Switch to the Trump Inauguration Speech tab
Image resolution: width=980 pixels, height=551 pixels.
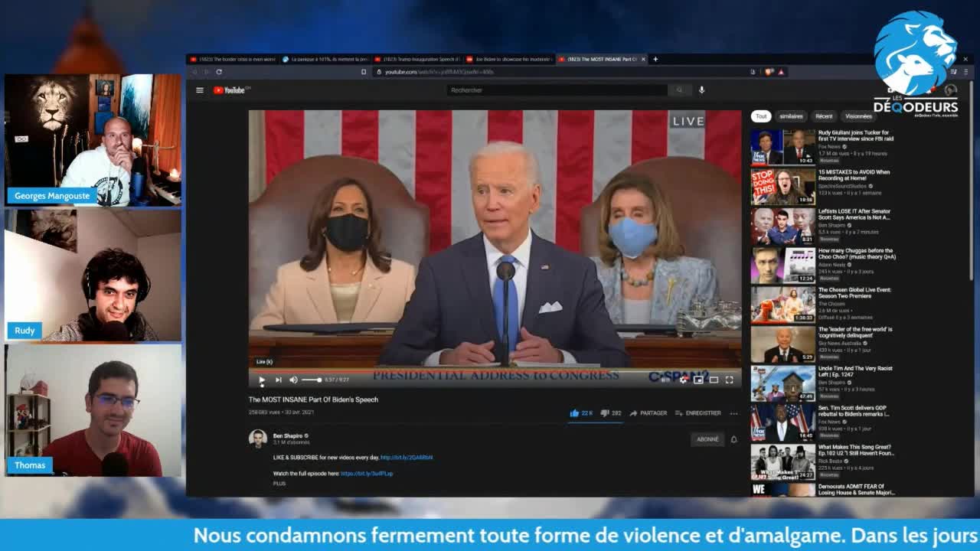(x=417, y=59)
